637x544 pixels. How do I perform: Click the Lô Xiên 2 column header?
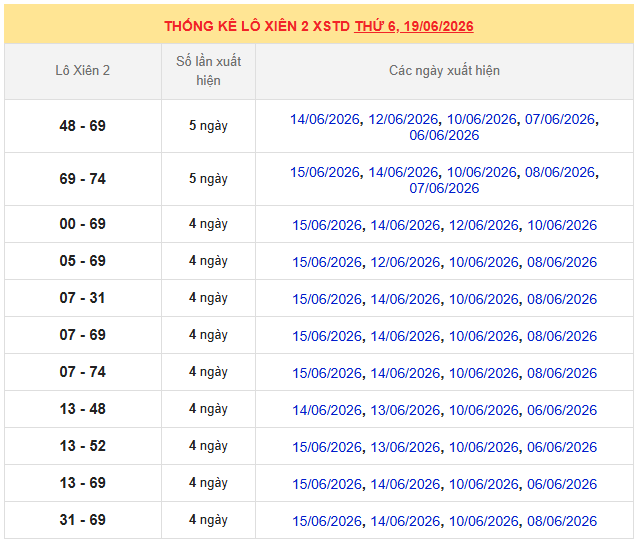(82, 71)
